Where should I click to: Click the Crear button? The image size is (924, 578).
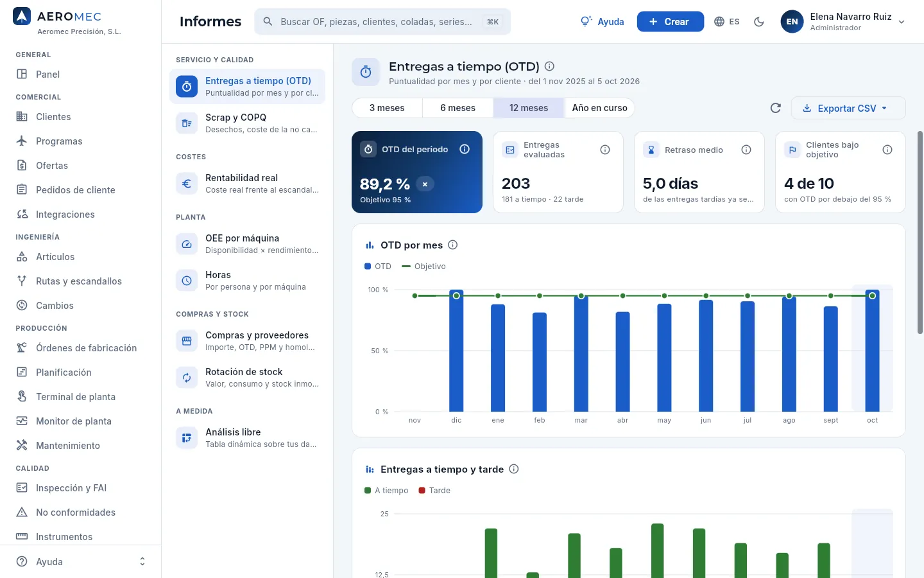coord(671,22)
